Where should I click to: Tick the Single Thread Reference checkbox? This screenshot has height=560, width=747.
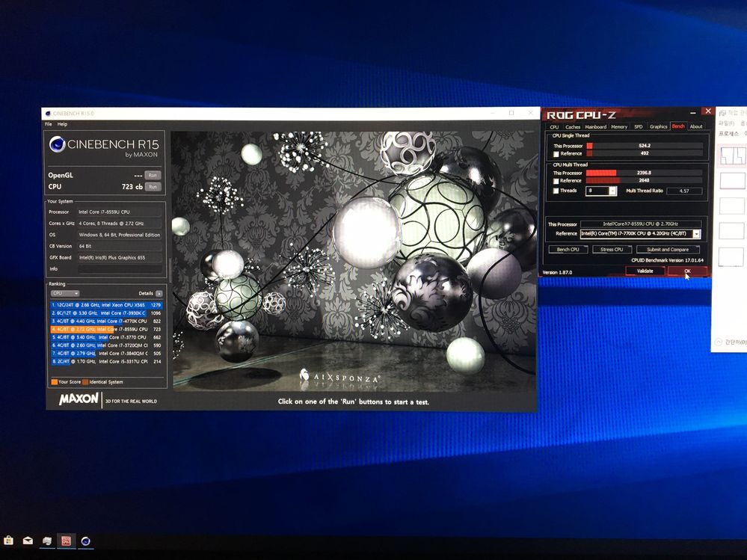[556, 154]
